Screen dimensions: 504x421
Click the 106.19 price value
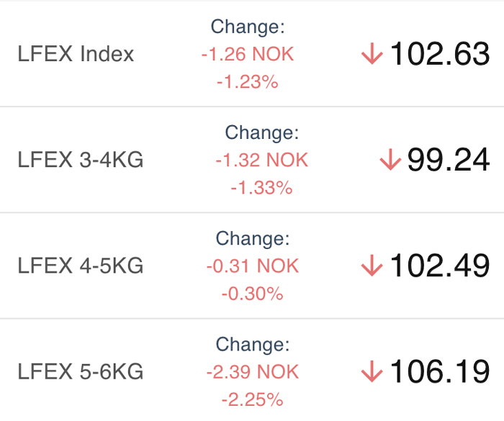(x=440, y=371)
